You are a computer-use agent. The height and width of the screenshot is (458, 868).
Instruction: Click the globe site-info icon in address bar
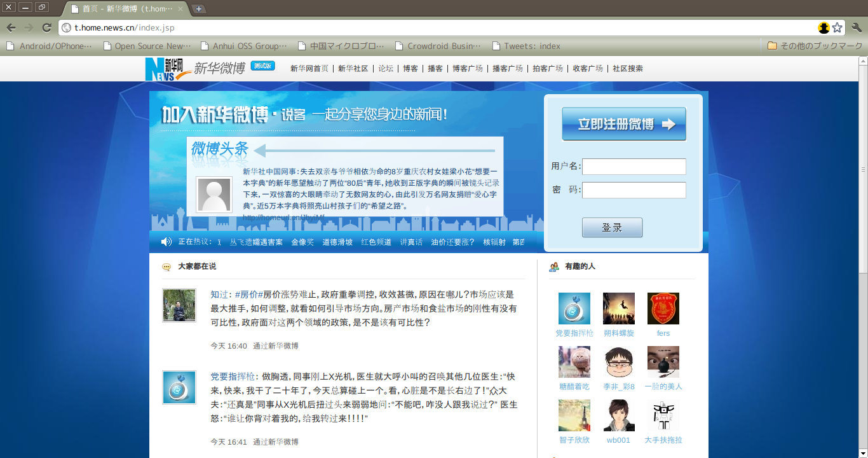[x=67, y=27]
